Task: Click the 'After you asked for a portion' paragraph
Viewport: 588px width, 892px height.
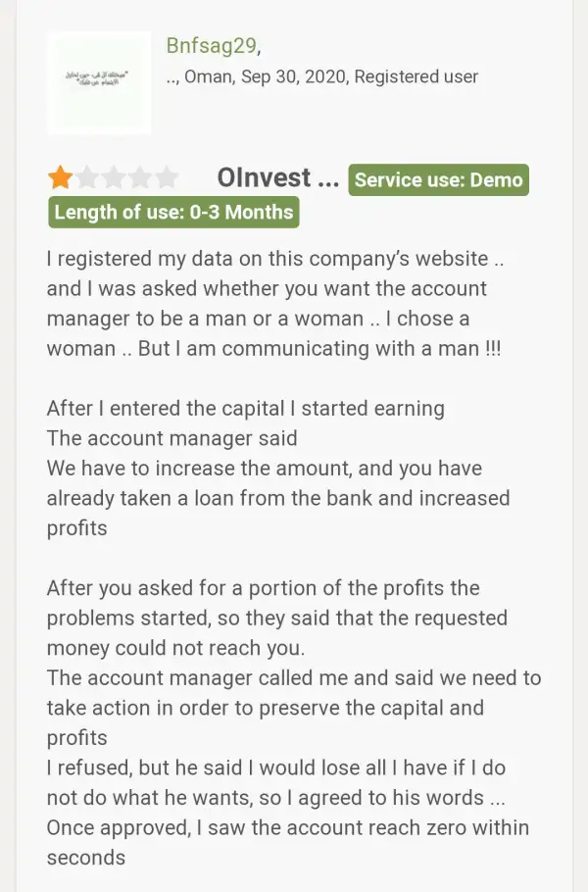Action: (263, 588)
